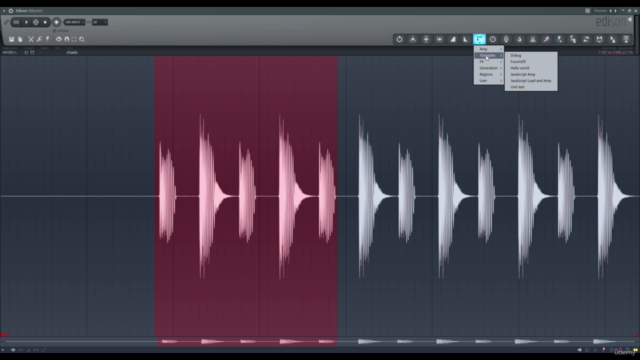Click the 32 bit format value
The height and width of the screenshot is (360, 640).
(26, 52)
